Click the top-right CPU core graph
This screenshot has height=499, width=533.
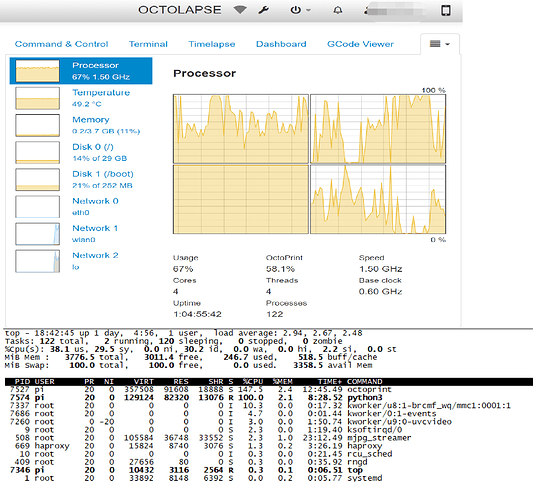378,129
